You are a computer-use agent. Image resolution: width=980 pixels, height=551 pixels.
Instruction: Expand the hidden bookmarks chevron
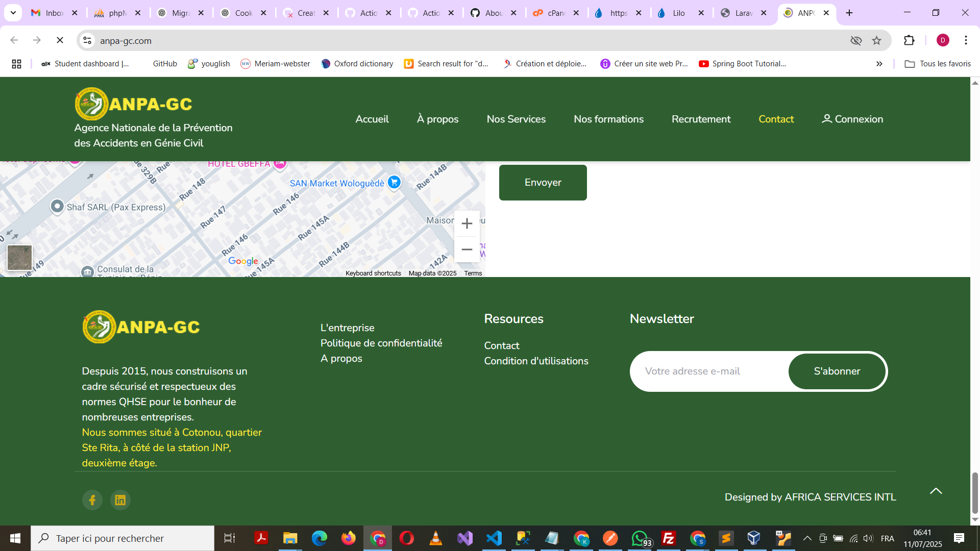point(879,64)
